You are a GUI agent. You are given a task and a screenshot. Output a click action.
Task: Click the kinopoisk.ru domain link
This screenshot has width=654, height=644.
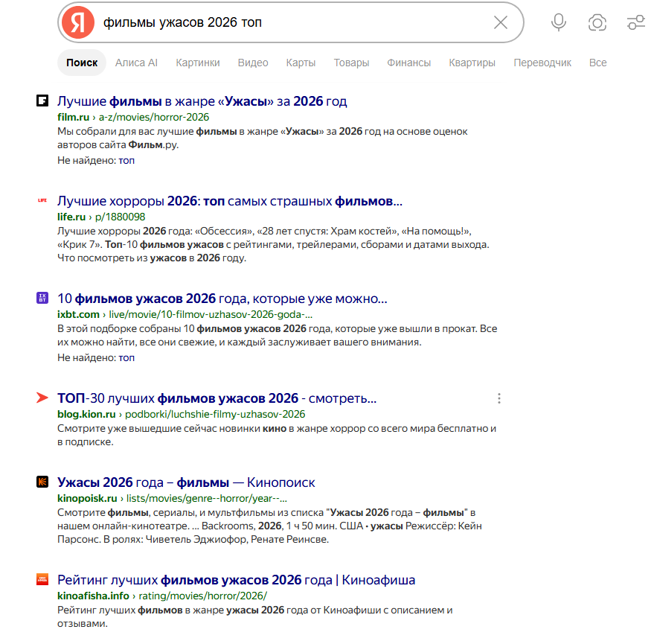[87, 499]
